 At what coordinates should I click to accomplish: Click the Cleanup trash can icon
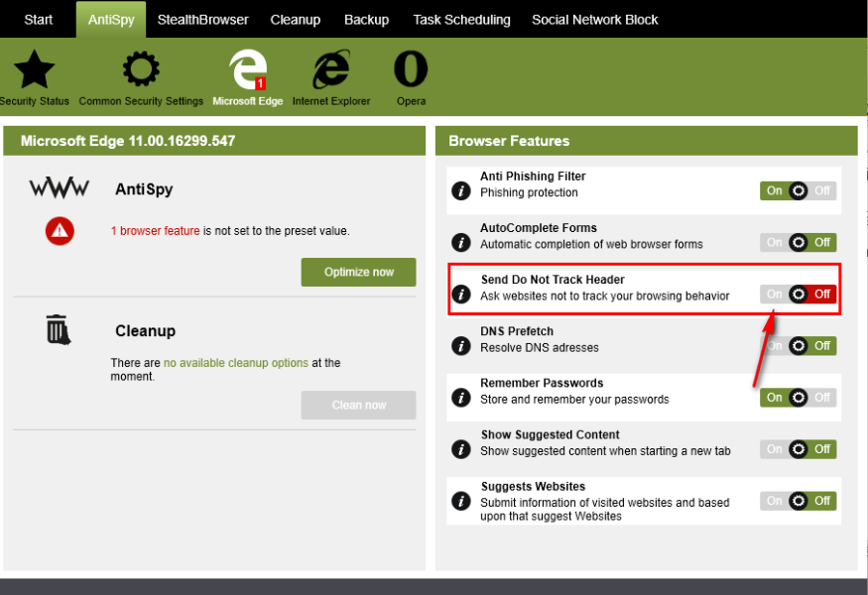click(x=59, y=330)
